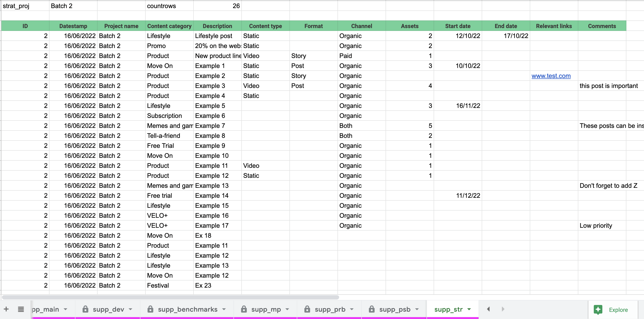Image resolution: width=644 pixels, height=319 pixels.
Task: Select the active supp_str sheet tab
Action: pyautogui.click(x=453, y=309)
